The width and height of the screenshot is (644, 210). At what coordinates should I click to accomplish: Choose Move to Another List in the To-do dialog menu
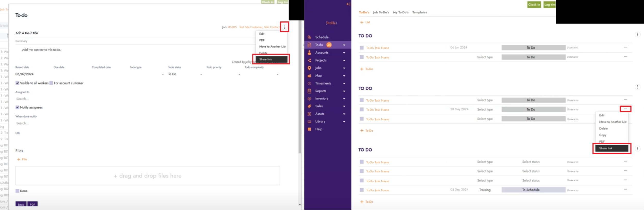272,47
